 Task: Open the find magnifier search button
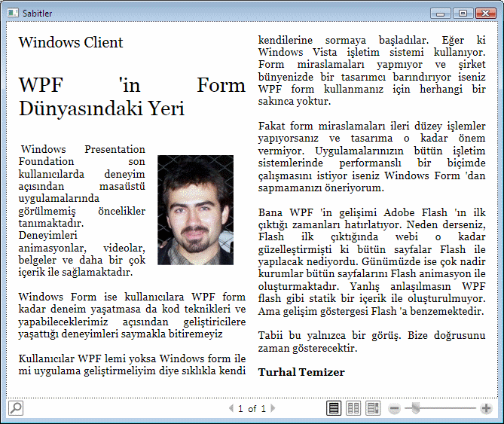click(x=15, y=408)
